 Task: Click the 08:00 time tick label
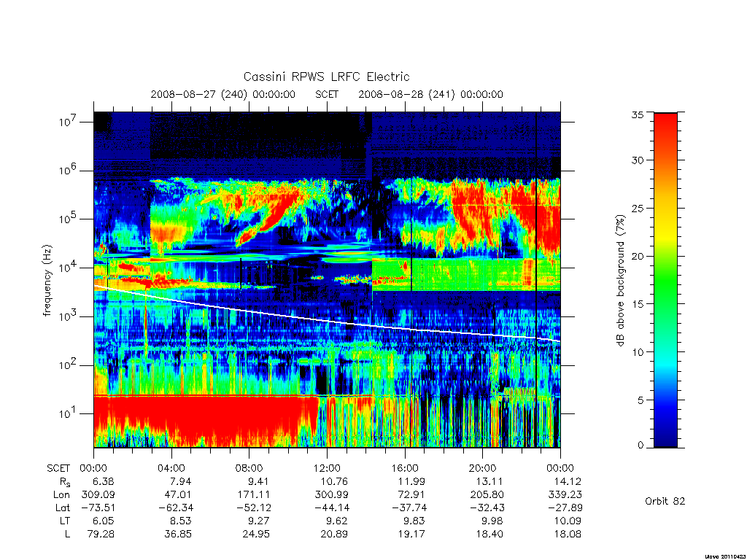(249, 468)
